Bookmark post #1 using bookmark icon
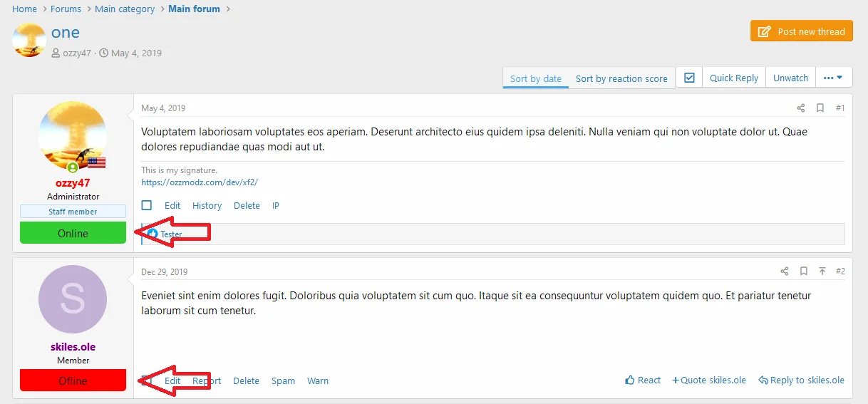Viewport: 868px width, 404px height. coord(820,108)
